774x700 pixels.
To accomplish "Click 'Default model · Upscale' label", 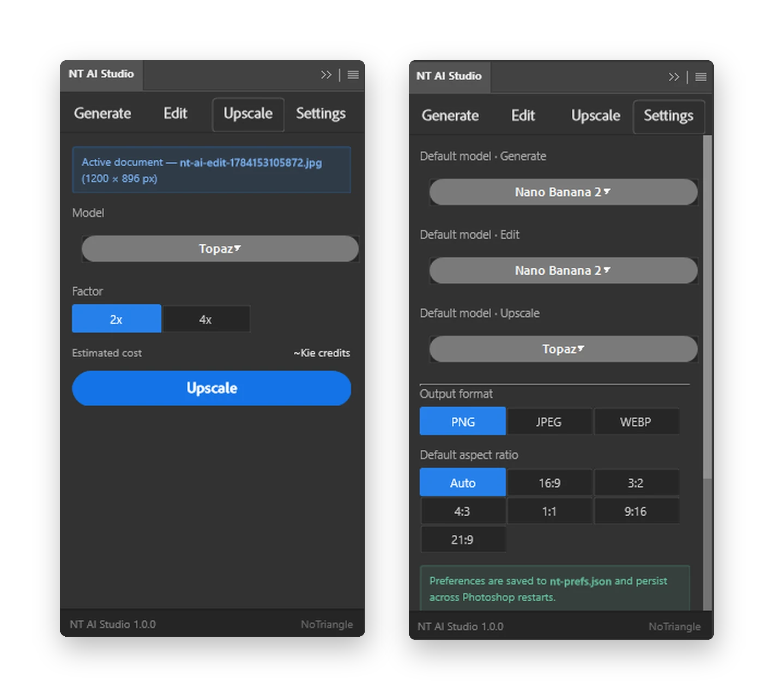I will pyautogui.click(x=480, y=313).
